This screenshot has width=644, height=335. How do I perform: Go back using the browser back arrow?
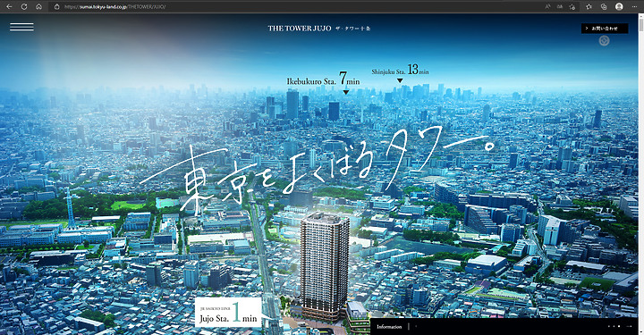pos(9,6)
